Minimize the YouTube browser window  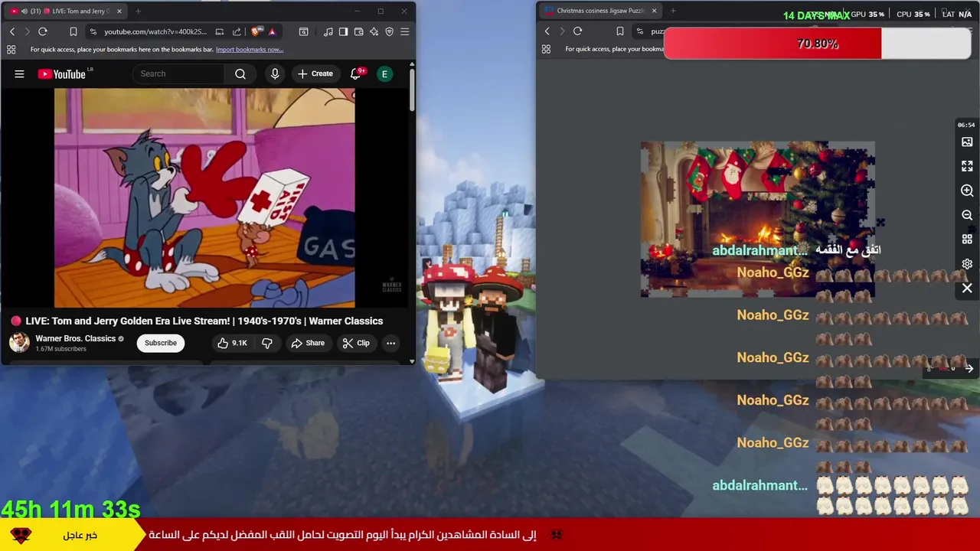(x=357, y=11)
